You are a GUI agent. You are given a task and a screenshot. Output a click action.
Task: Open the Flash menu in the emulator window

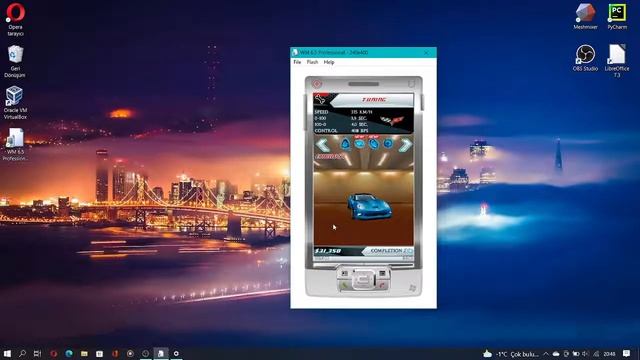pyautogui.click(x=312, y=62)
